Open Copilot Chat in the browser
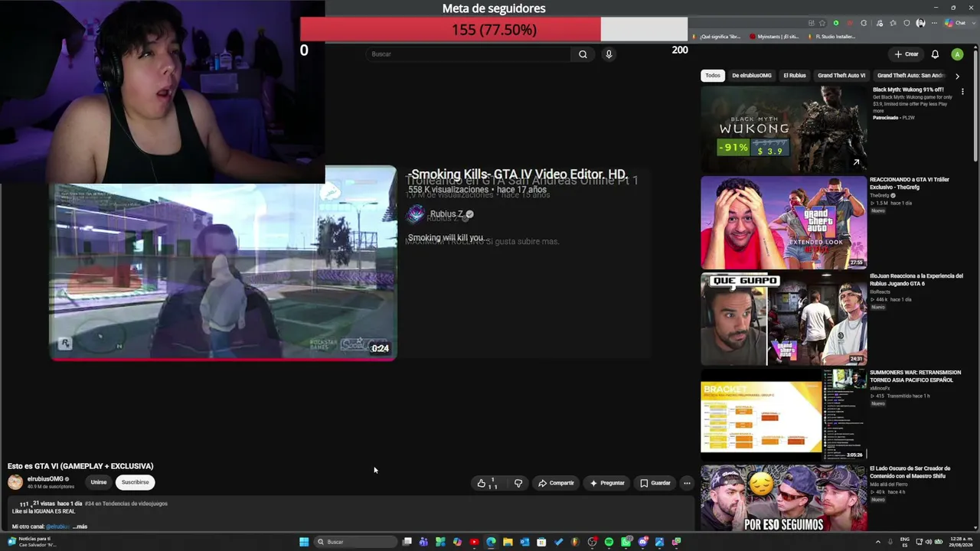980x551 pixels. (x=955, y=23)
